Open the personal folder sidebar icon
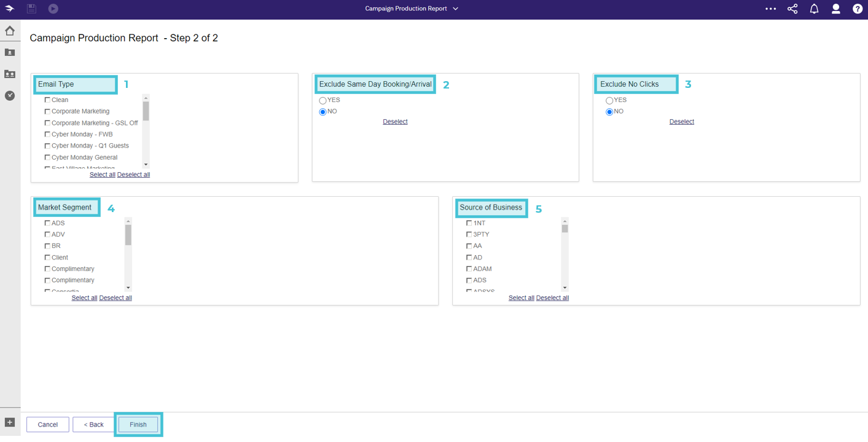 point(10,52)
